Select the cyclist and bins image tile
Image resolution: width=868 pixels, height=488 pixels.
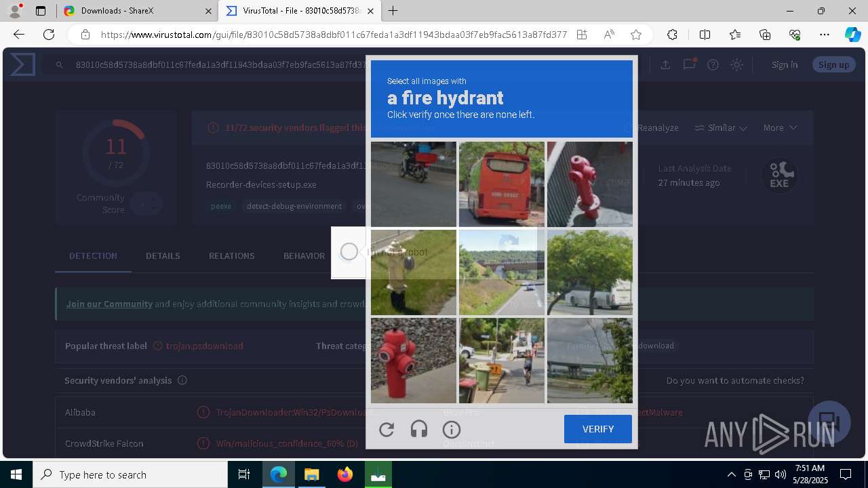[502, 361]
